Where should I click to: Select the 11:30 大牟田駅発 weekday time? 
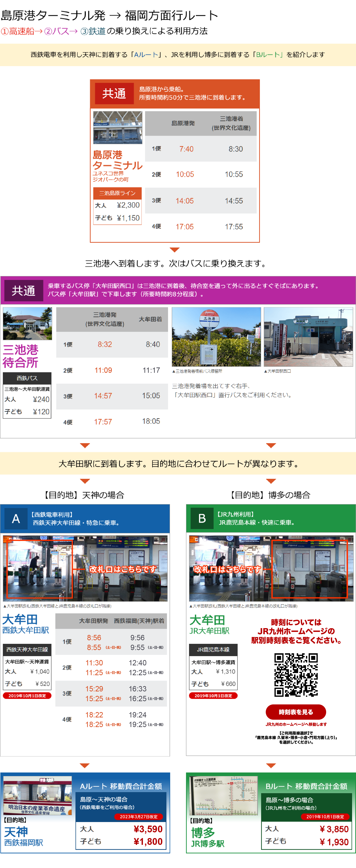pyautogui.click(x=94, y=663)
